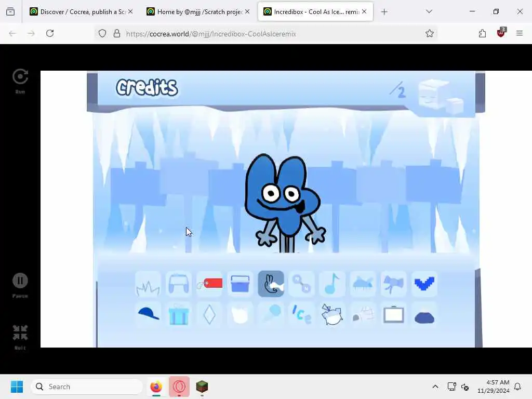Close the Incredibox remix tab
This screenshot has height=399, width=532.
click(x=364, y=12)
